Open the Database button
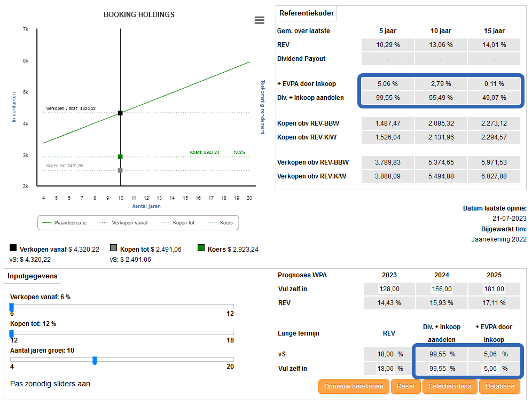This screenshot has width=532, height=405. click(499, 386)
